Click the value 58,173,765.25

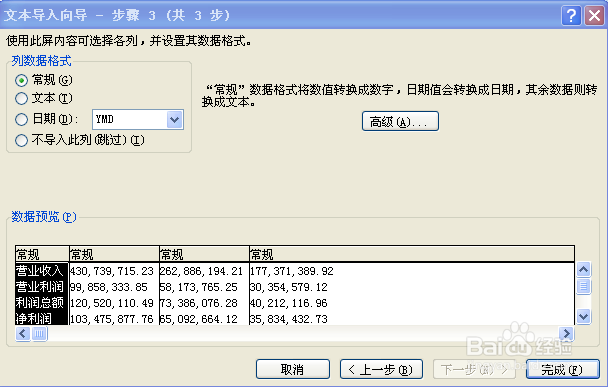199,287
